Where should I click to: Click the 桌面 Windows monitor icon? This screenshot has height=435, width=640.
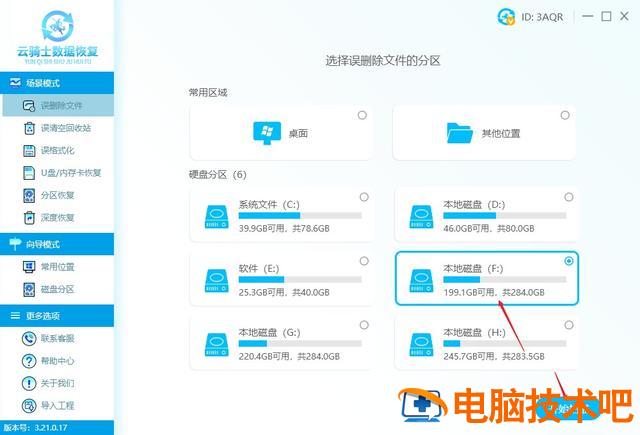[x=267, y=133]
